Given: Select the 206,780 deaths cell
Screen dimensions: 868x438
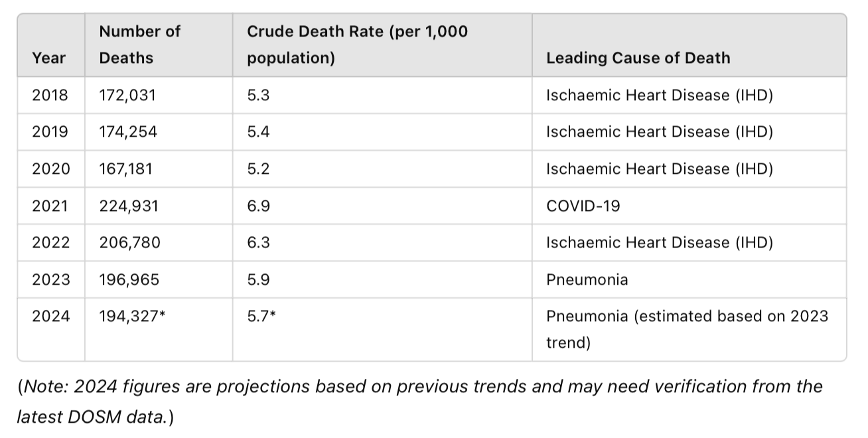Looking at the screenshot, I should (x=129, y=242).
